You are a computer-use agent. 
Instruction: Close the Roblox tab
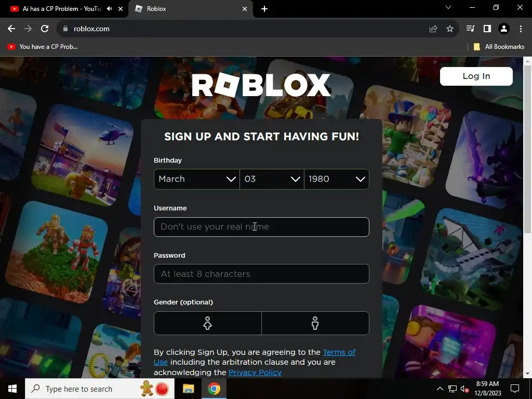coord(245,9)
